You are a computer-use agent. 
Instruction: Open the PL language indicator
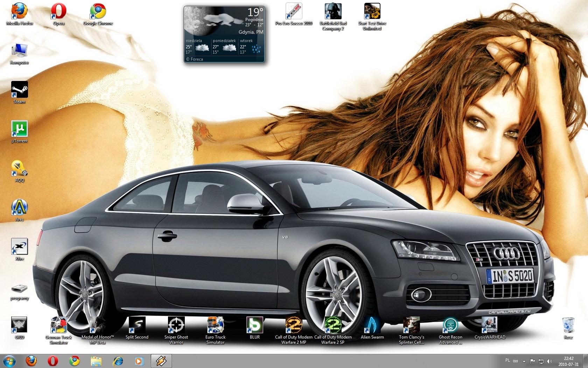[x=508, y=360]
